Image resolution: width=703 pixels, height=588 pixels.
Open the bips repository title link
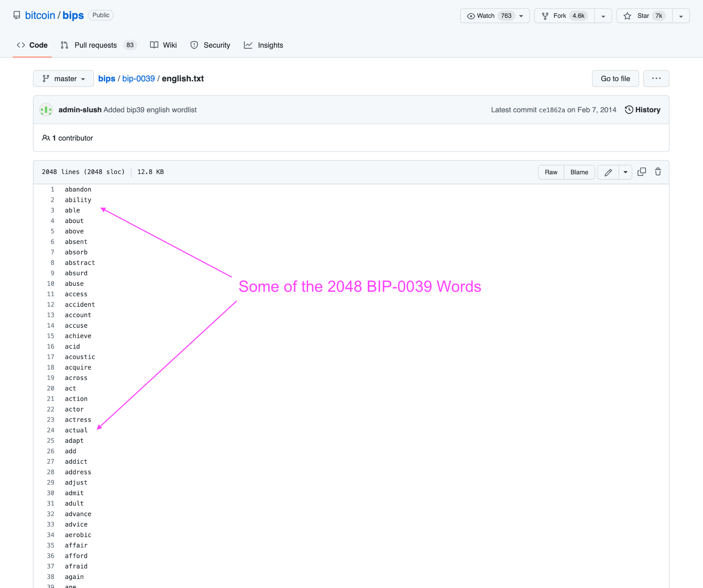pyautogui.click(x=73, y=15)
